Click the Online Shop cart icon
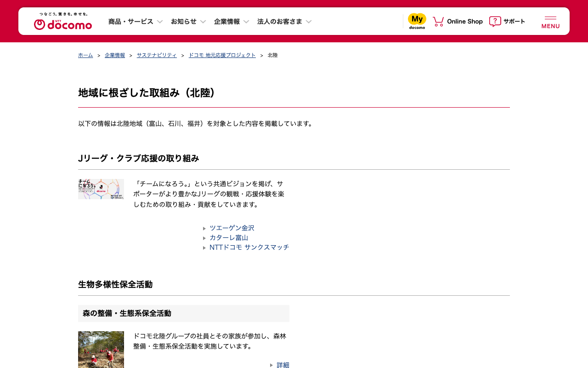588x368 pixels. click(438, 21)
